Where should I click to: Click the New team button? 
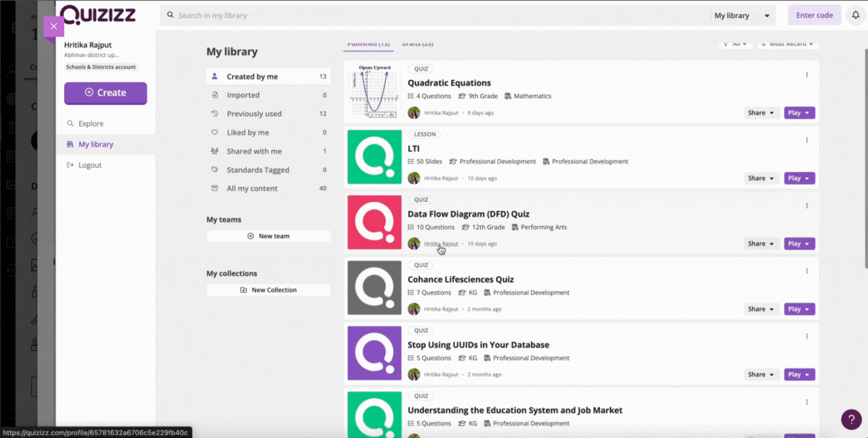[268, 236]
